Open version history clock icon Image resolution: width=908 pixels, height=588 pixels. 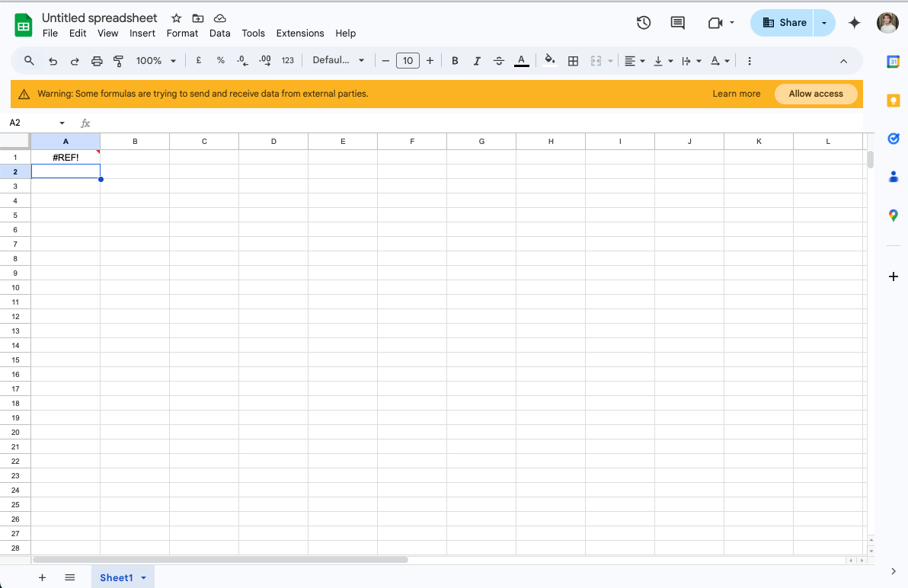click(x=644, y=23)
